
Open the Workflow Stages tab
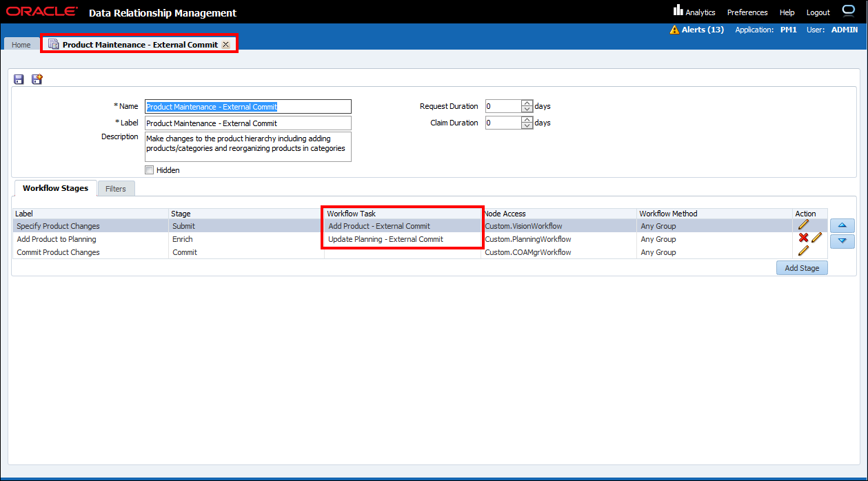(x=55, y=188)
